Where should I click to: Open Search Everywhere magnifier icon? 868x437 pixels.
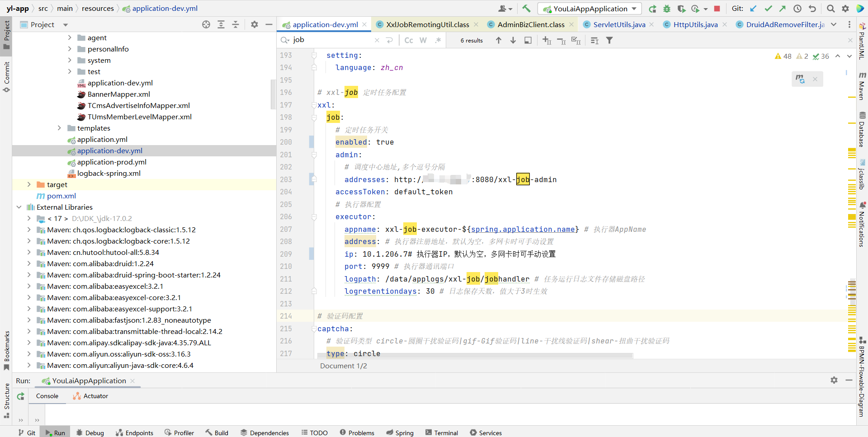[830, 9]
